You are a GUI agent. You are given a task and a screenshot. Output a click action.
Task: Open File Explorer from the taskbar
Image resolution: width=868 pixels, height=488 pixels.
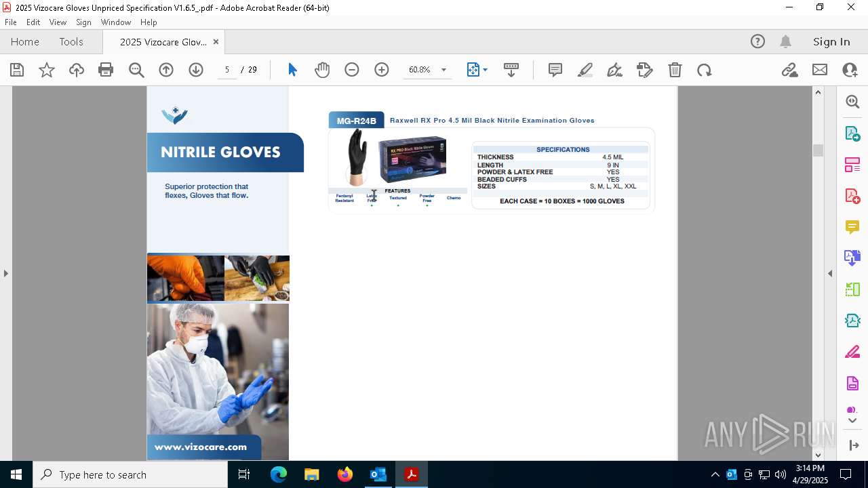pyautogui.click(x=312, y=474)
